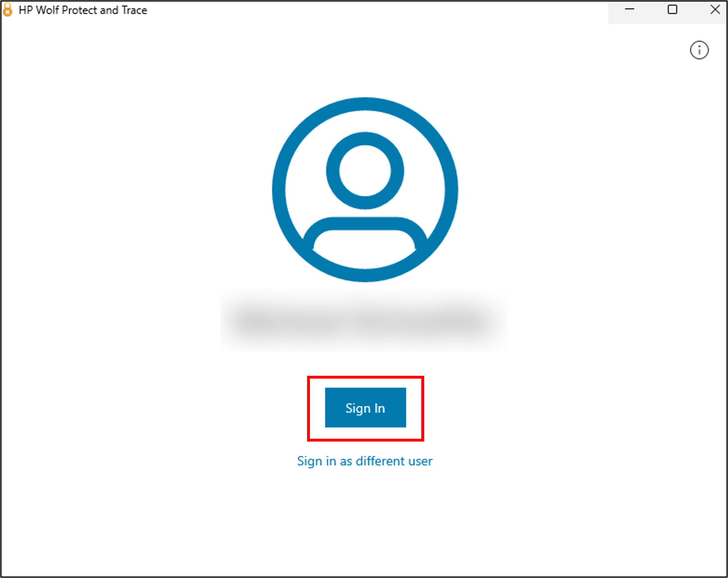Close the HP Wolf Protect and Trace window

click(715, 10)
